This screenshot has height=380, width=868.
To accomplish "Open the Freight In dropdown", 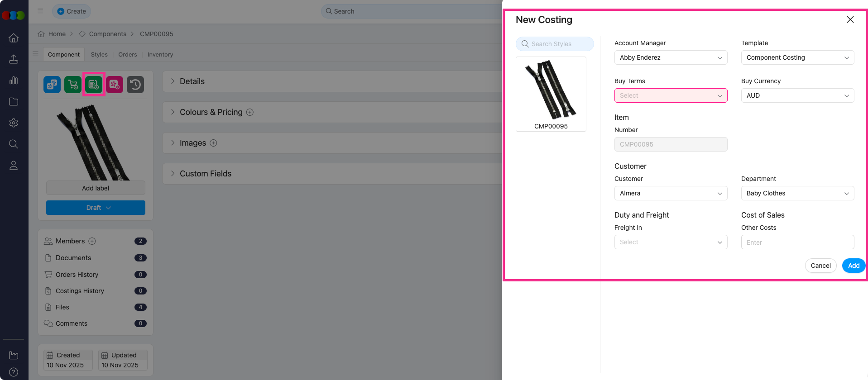I will coord(671,242).
